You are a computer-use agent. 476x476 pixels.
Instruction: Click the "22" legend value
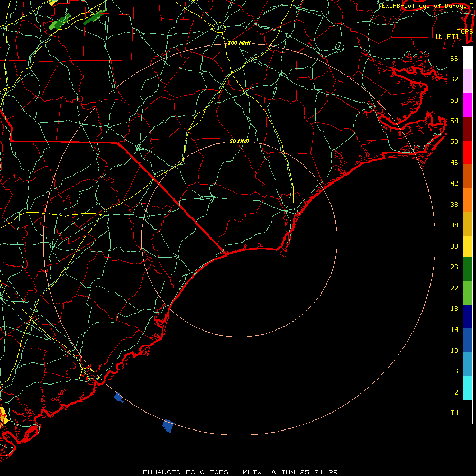click(454, 288)
